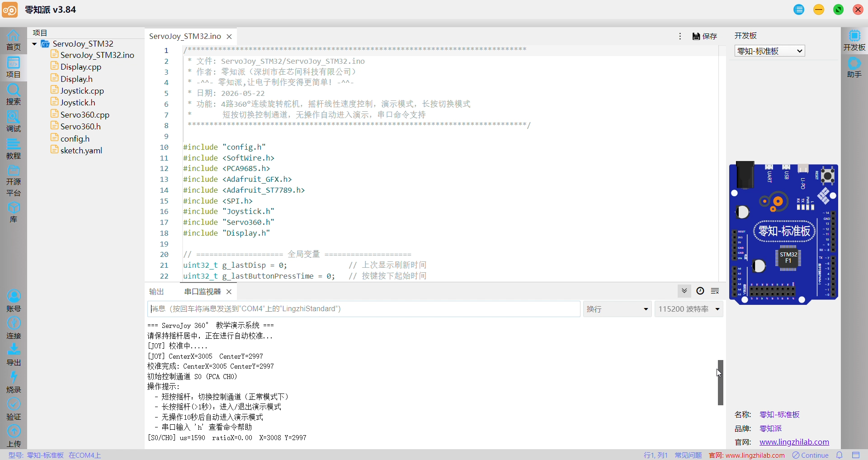Open the 开源平台 sidebar icon

[x=13, y=181]
